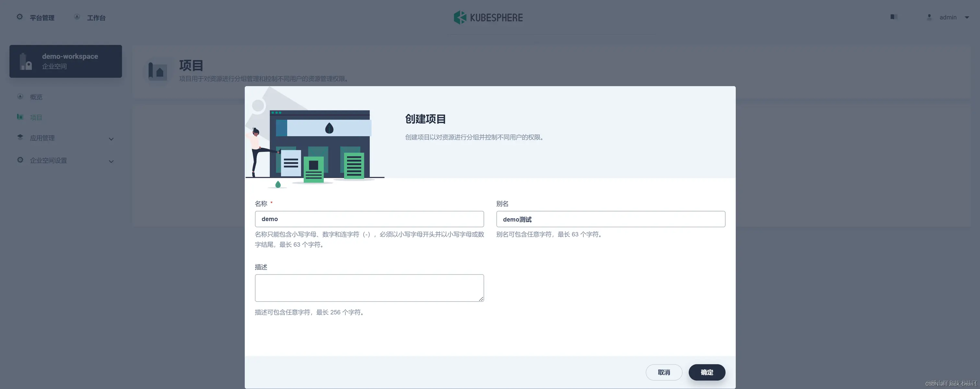Click the 描述 description textarea
The width and height of the screenshot is (980, 389).
pyautogui.click(x=369, y=288)
